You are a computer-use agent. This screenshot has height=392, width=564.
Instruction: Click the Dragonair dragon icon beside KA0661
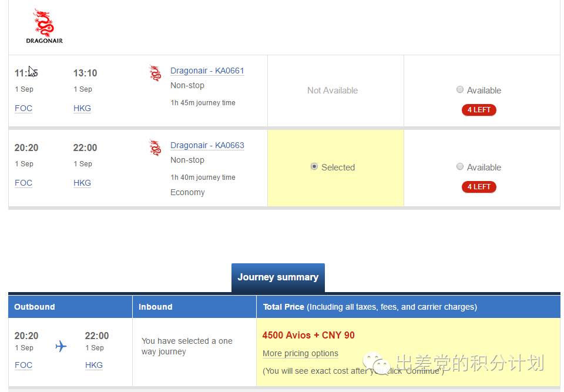pos(155,73)
